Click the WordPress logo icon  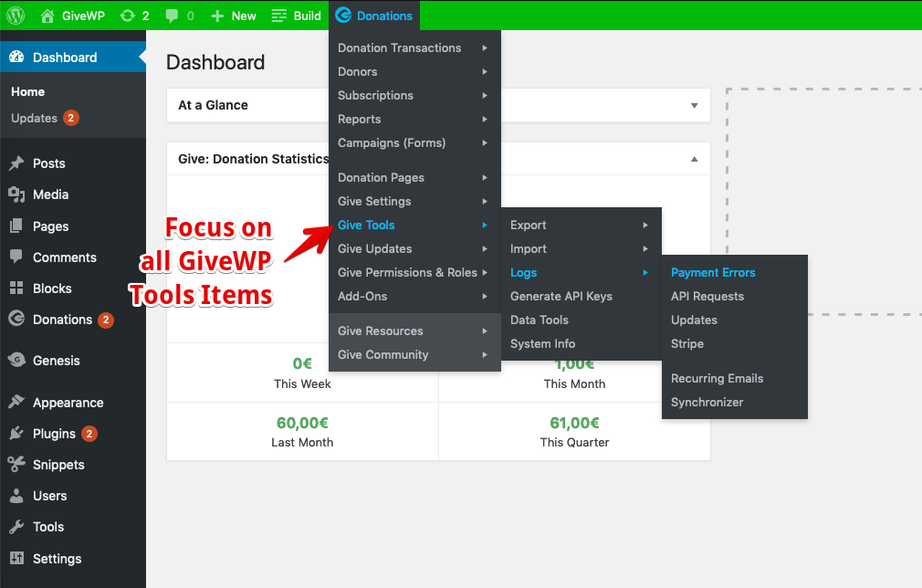coord(16,16)
